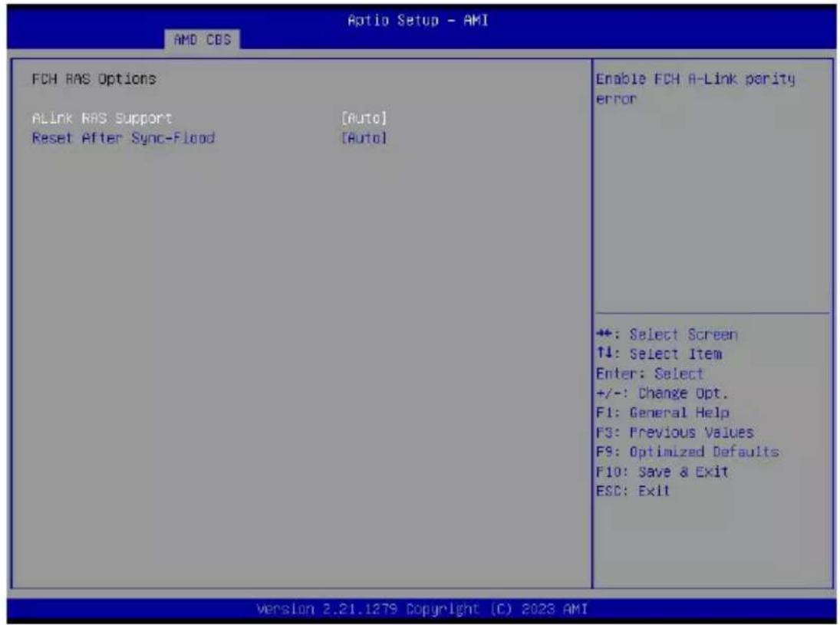The width and height of the screenshot is (840, 625).
Task: Click the Enable FCH A-Link parity error help text
Action: [x=695, y=89]
